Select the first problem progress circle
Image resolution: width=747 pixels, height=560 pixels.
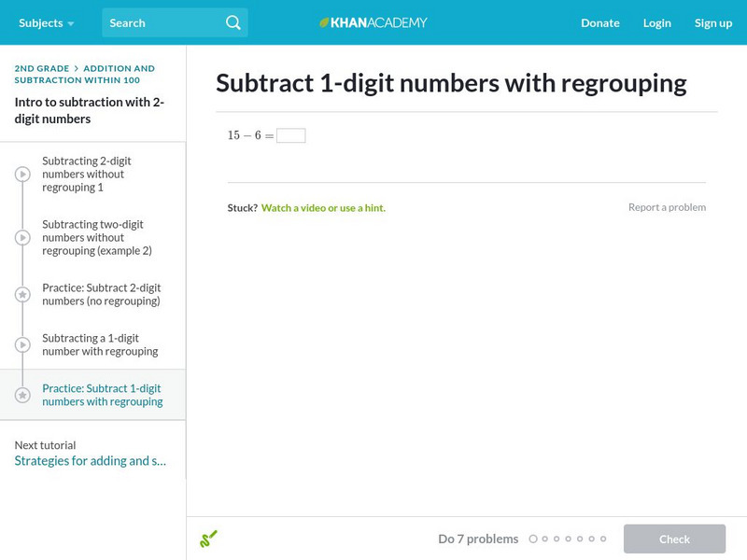click(x=533, y=539)
